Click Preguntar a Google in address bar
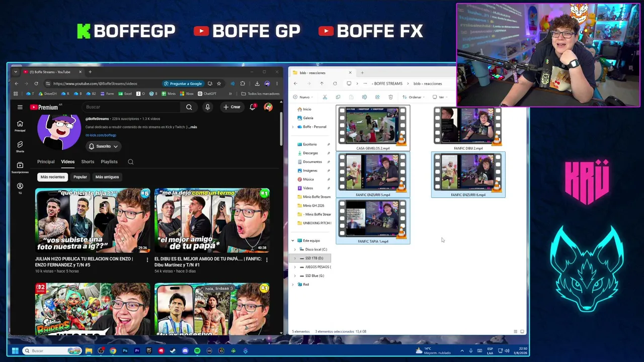This screenshot has height=362, width=644. (x=183, y=83)
